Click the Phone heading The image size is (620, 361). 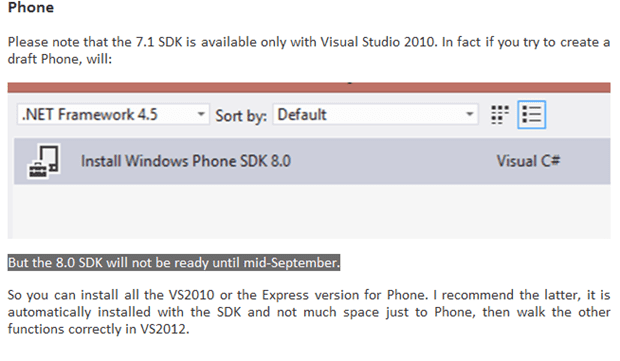pos(31,8)
